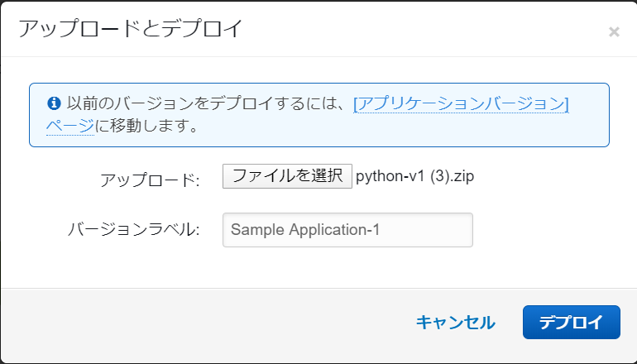The width and height of the screenshot is (637, 364).
Task: Click the dark backdrop above the dialog
Action: (x=318, y=1)
